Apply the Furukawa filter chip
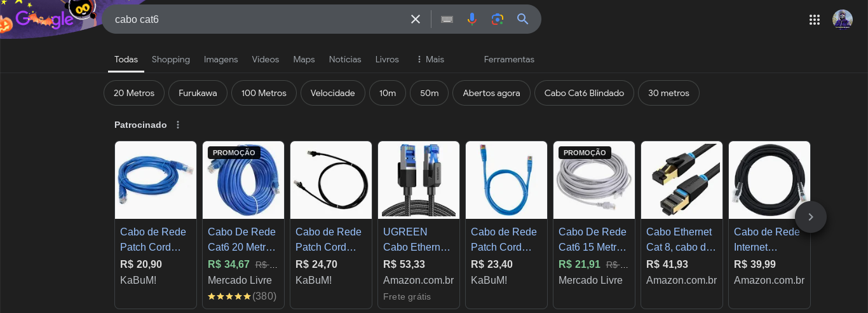 [198, 93]
